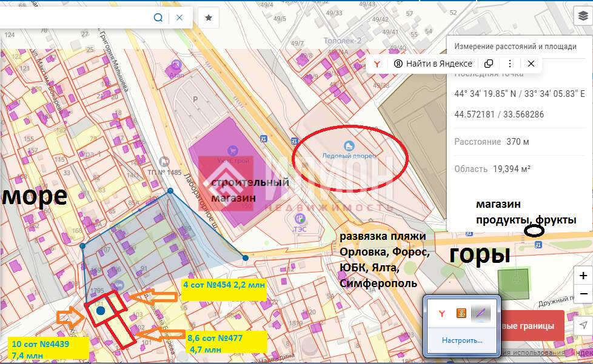593x364 pixels.
Task: Zoom out the map with minus button
Action: point(583,294)
